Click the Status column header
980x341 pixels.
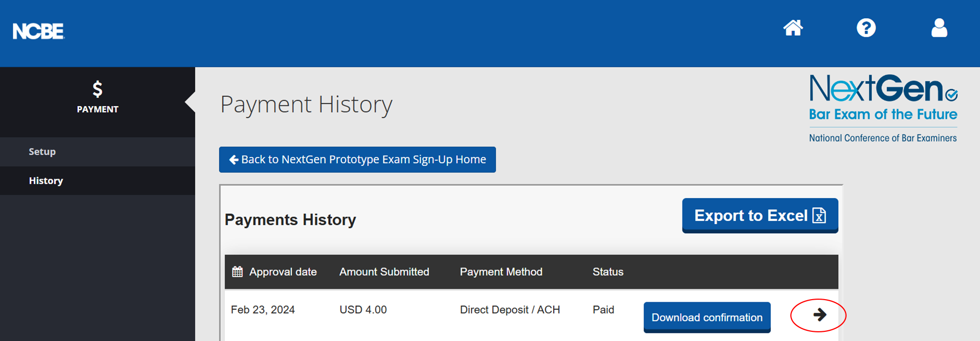[607, 272]
